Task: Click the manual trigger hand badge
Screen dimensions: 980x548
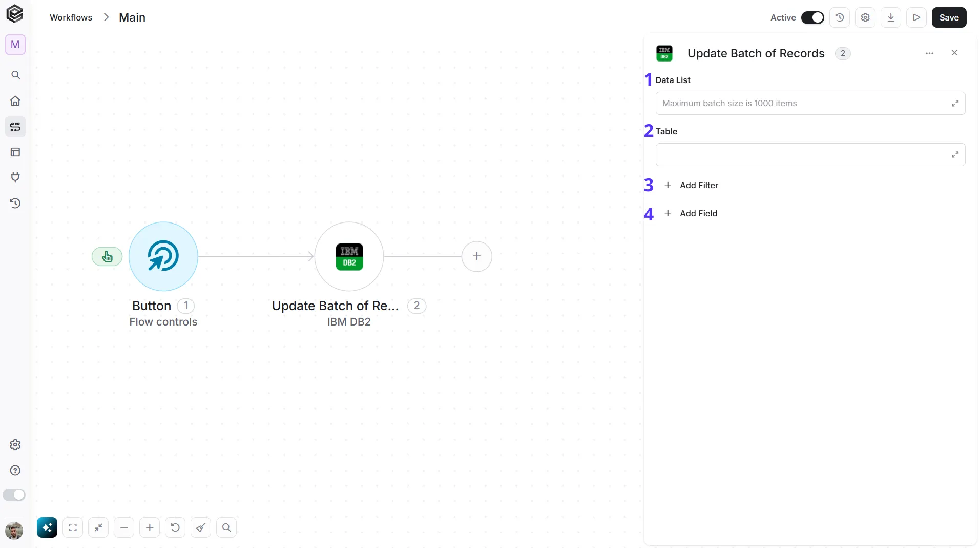Action: tap(107, 256)
